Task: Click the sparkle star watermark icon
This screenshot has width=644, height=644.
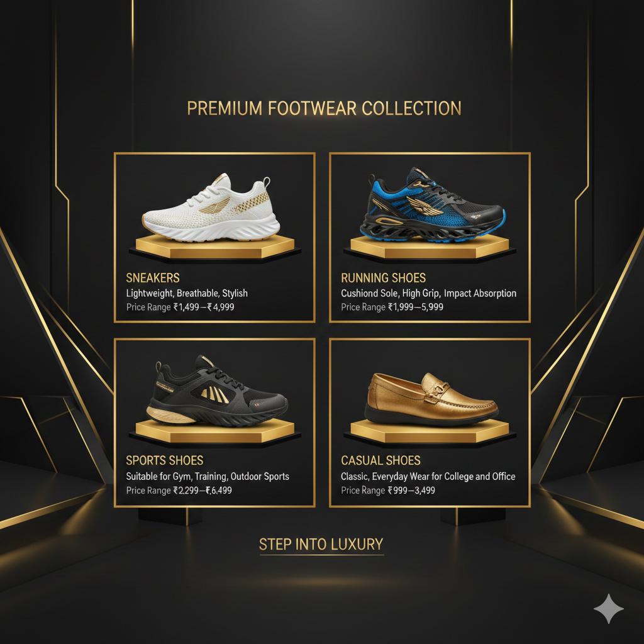Action: click(609, 609)
